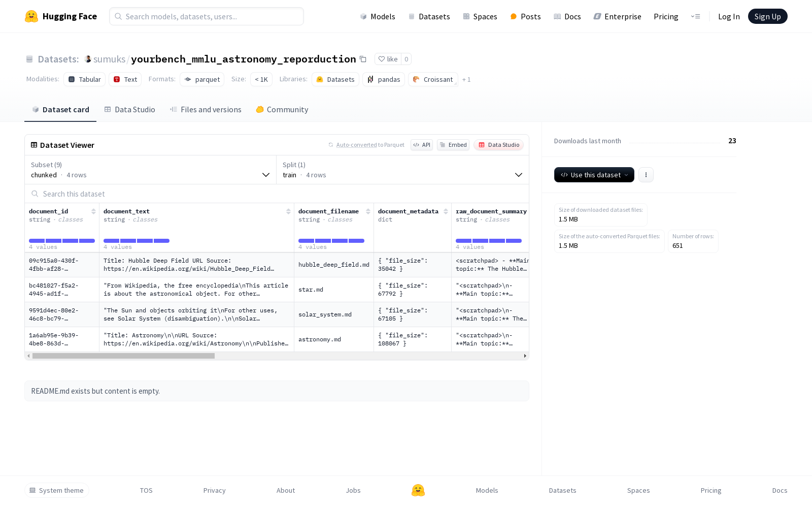Open the System theme selector
The height and width of the screenshot is (508, 812).
[x=57, y=490]
